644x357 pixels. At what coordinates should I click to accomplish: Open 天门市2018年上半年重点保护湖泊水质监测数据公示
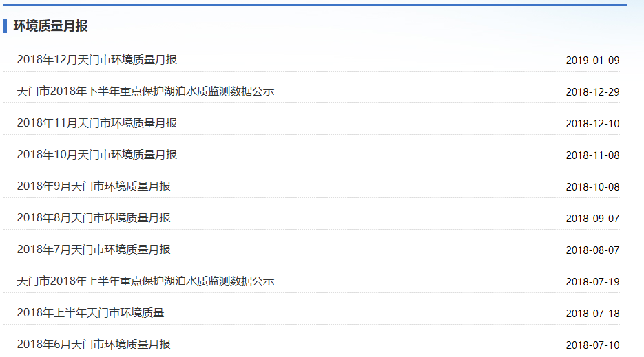145,281
